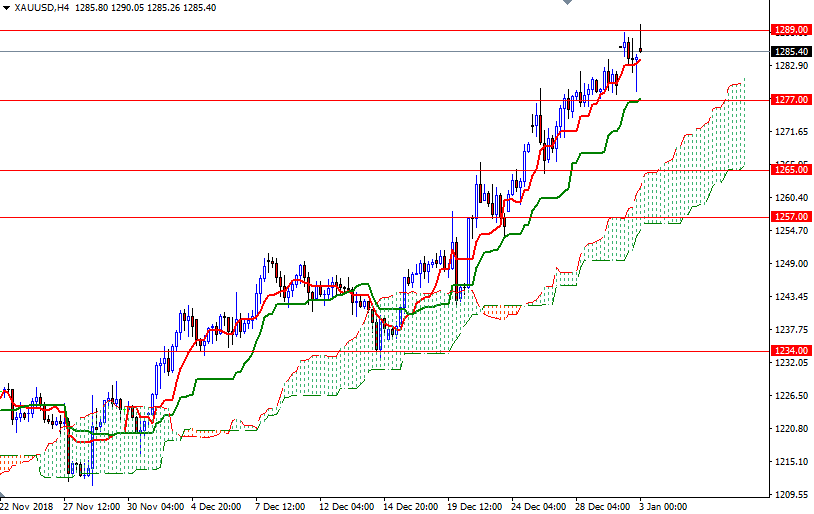The image size is (814, 514).
Task: Select the 1277.00 red price level tag
Action: (x=791, y=100)
